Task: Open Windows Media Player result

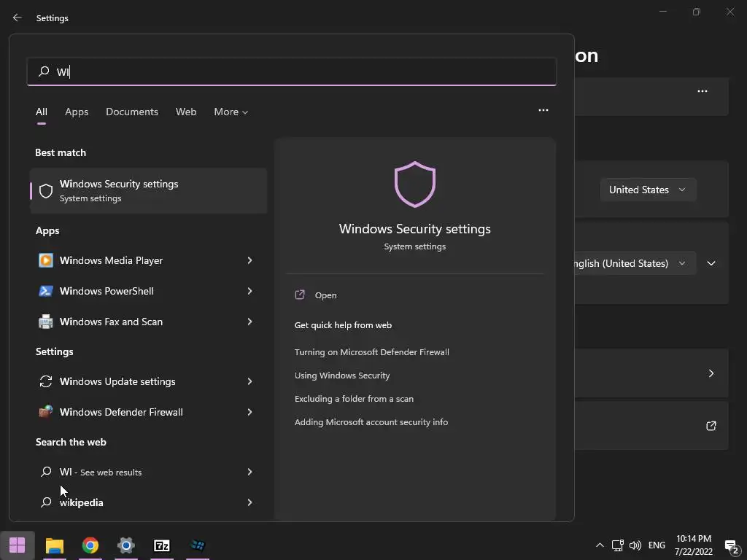Action: click(x=138, y=260)
